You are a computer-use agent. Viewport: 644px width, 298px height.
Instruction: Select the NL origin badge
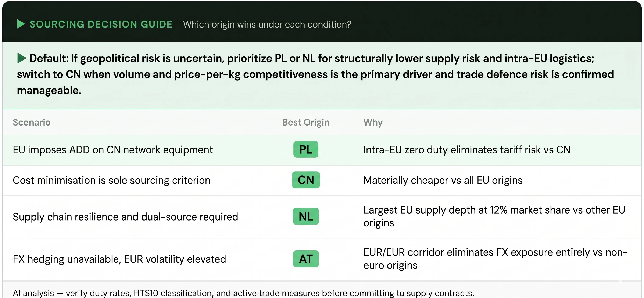[306, 216]
